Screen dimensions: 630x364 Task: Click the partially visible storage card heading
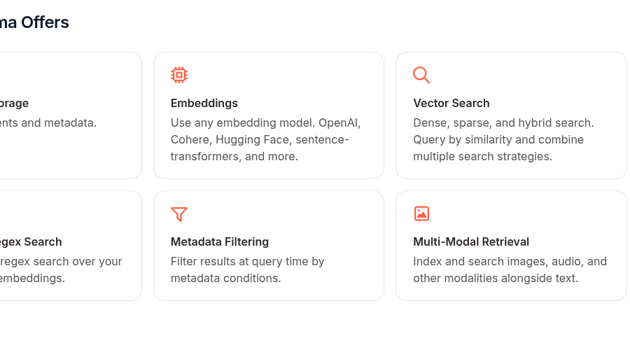coord(15,104)
